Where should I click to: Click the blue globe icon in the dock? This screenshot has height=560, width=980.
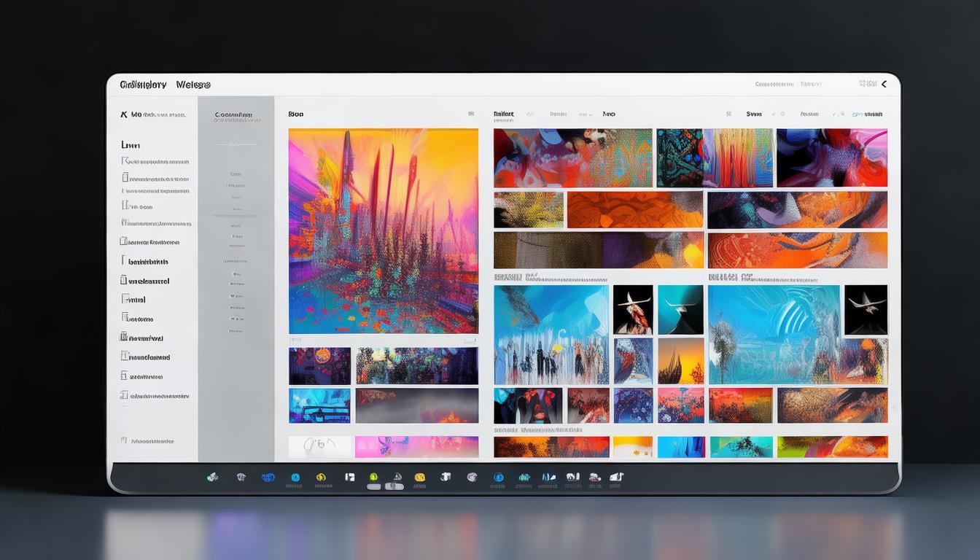[x=268, y=478]
